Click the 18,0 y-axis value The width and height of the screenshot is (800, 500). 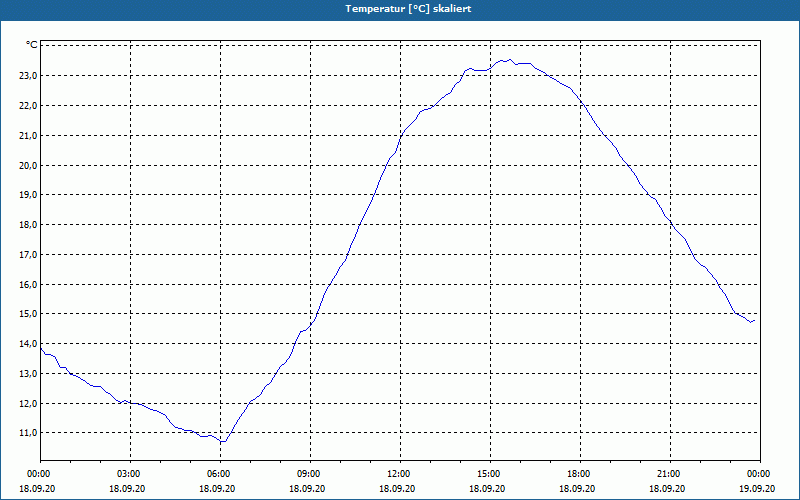[28, 224]
